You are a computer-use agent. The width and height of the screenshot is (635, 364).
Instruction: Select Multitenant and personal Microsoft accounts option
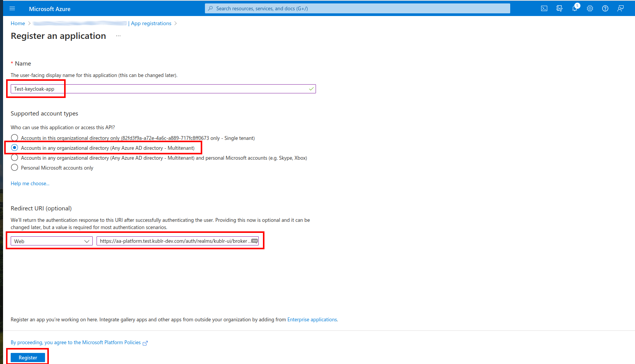15,157
